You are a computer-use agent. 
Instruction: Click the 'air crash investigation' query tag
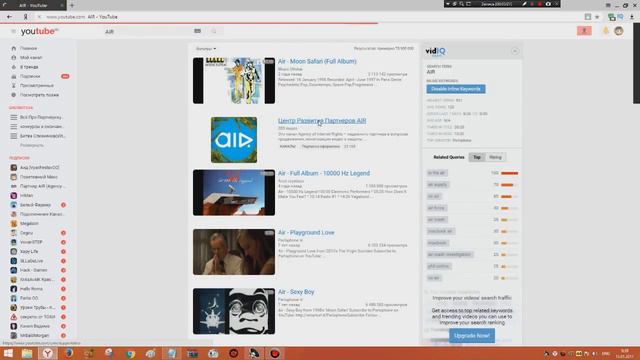(x=450, y=254)
